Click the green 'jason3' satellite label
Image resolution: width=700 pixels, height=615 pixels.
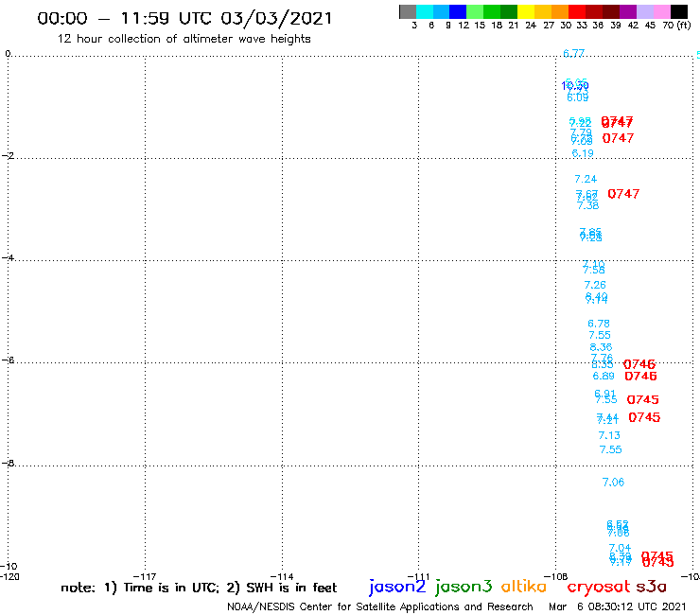[x=464, y=587]
